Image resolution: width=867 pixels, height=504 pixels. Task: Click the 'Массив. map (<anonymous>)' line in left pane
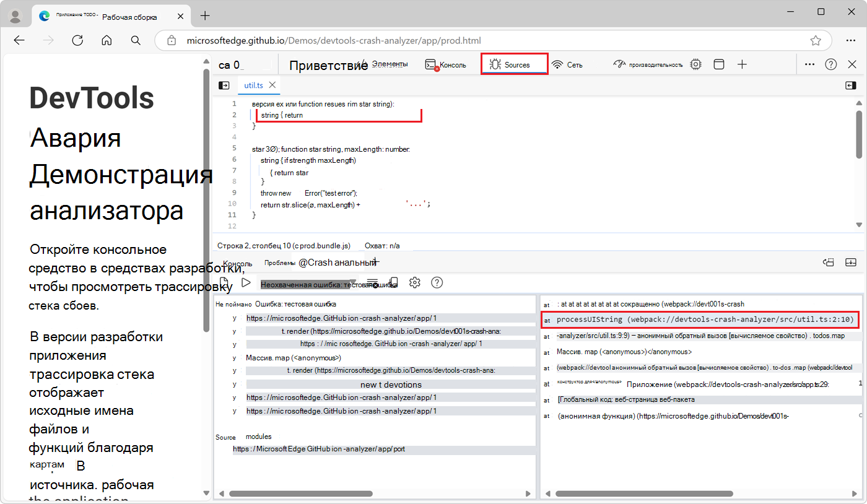pos(294,357)
